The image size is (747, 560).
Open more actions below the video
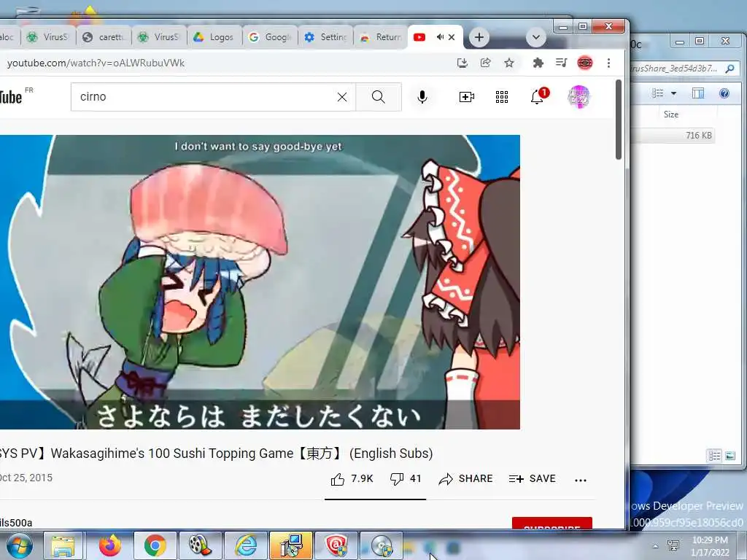[x=580, y=480]
